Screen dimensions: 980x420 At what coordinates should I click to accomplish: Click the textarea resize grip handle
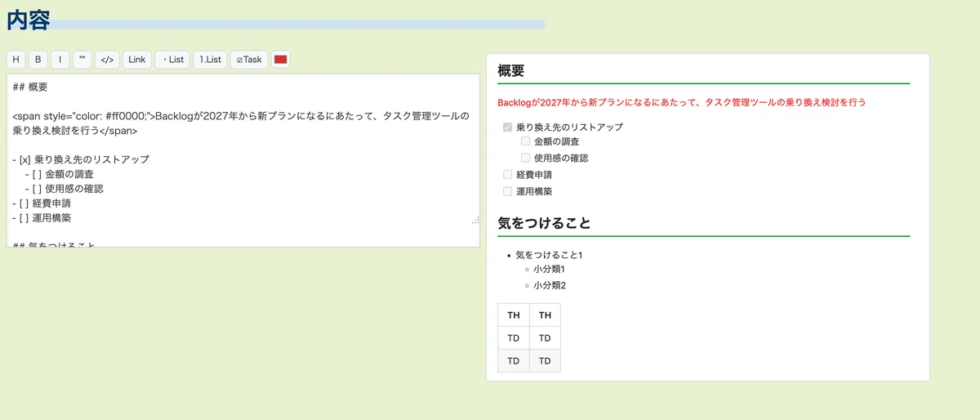[x=475, y=221]
